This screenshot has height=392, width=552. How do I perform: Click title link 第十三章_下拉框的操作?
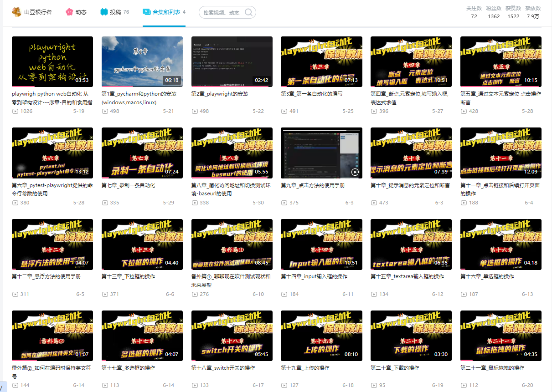pyautogui.click(x=129, y=276)
